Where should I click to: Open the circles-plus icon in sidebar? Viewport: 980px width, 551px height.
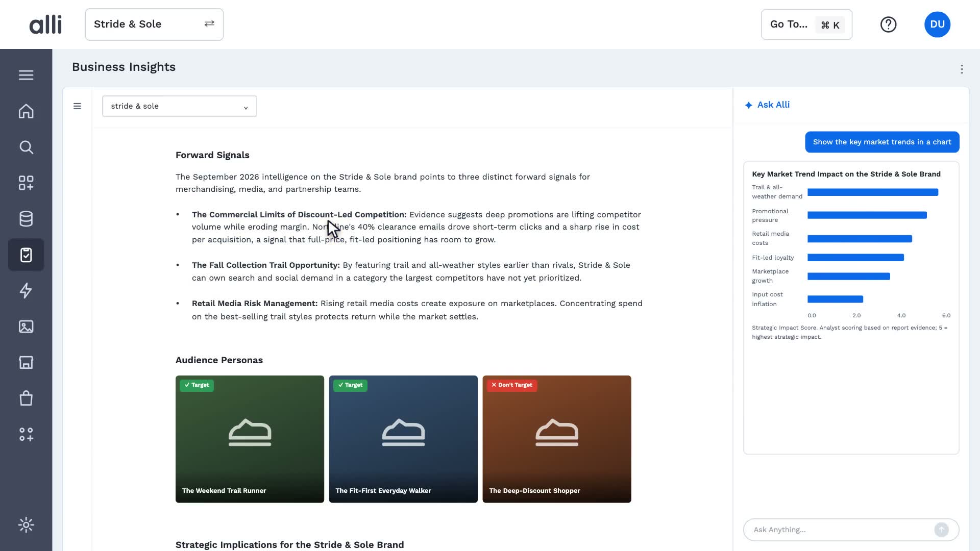click(x=26, y=434)
